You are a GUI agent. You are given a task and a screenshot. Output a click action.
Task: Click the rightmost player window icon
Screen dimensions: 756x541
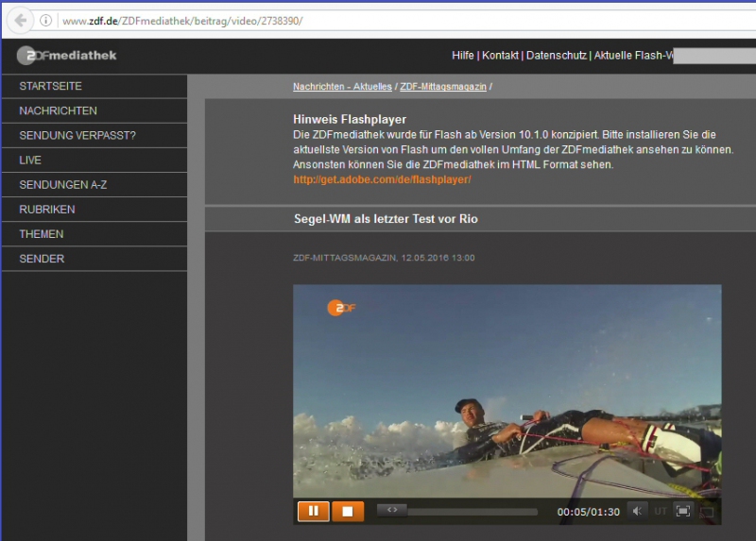click(707, 512)
